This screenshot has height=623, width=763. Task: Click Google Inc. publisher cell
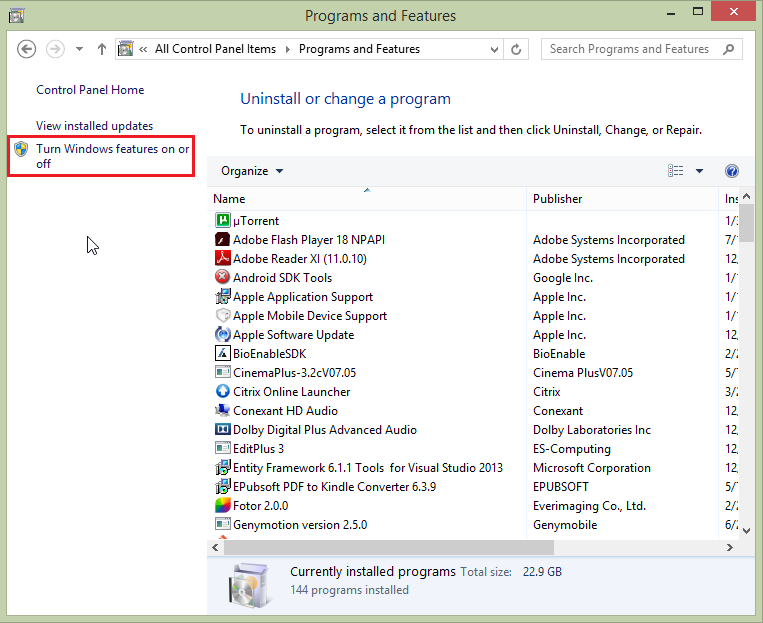(x=563, y=278)
